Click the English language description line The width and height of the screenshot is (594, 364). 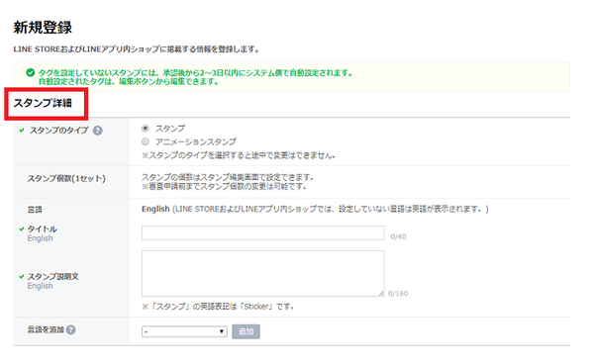(x=315, y=210)
